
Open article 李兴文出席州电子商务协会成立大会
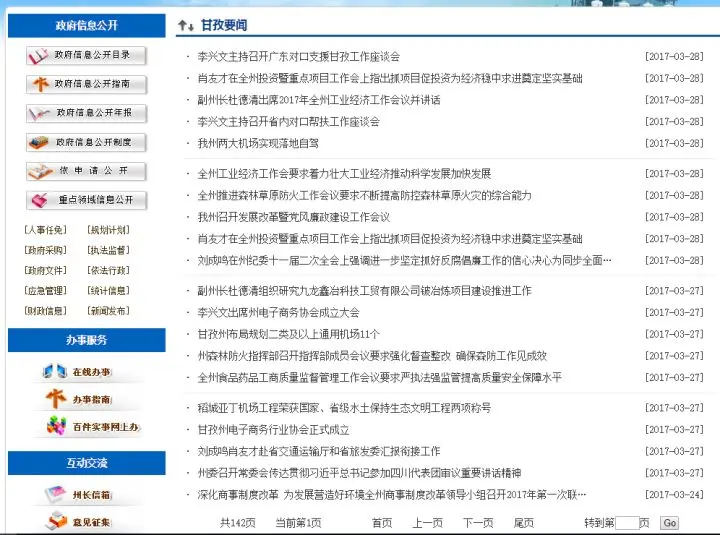coord(278,312)
